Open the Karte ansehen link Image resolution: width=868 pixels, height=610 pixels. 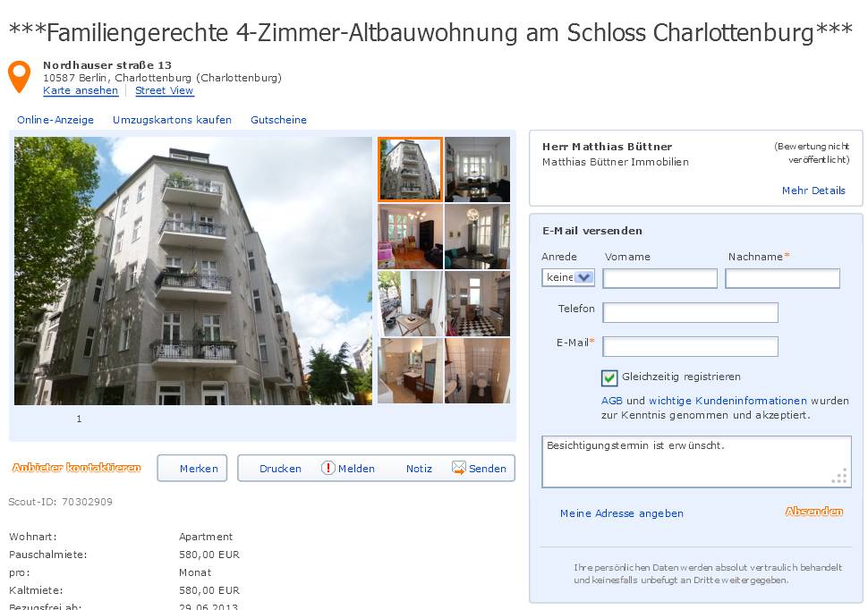click(x=81, y=90)
